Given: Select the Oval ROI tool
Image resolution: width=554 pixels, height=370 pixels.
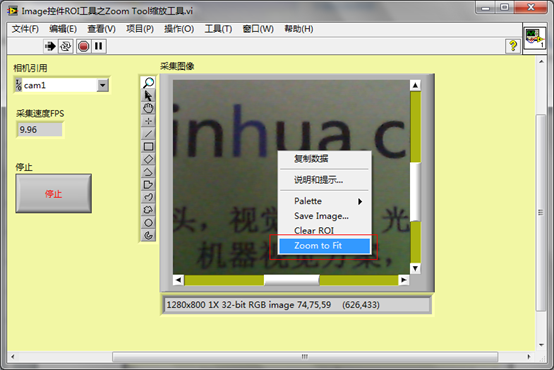Looking at the screenshot, I should tap(148, 223).
